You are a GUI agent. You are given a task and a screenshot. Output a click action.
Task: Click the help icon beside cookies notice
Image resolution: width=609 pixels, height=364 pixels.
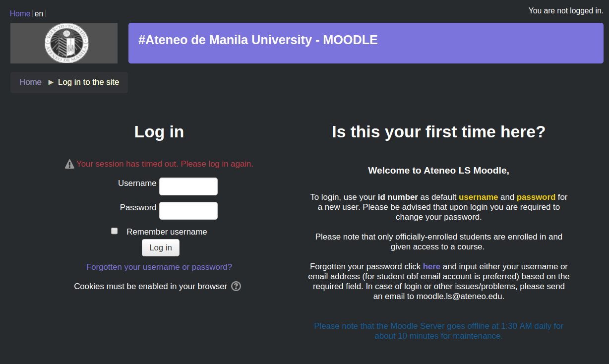(x=236, y=286)
